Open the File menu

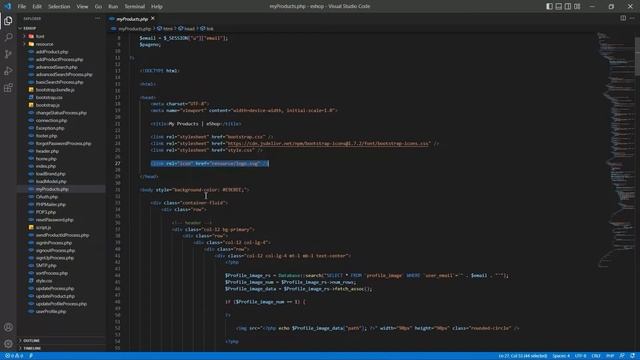tap(22, 7)
